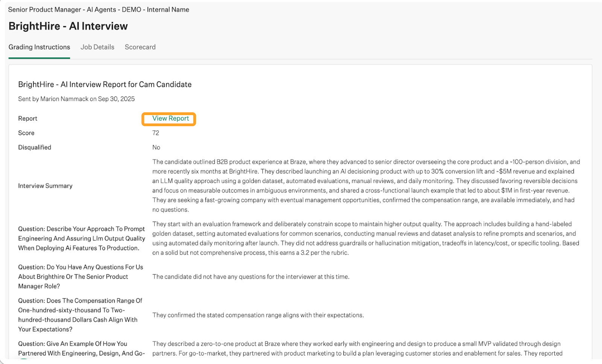Click the Score field label
Viewport: 602px width, 364px height.
point(26,133)
